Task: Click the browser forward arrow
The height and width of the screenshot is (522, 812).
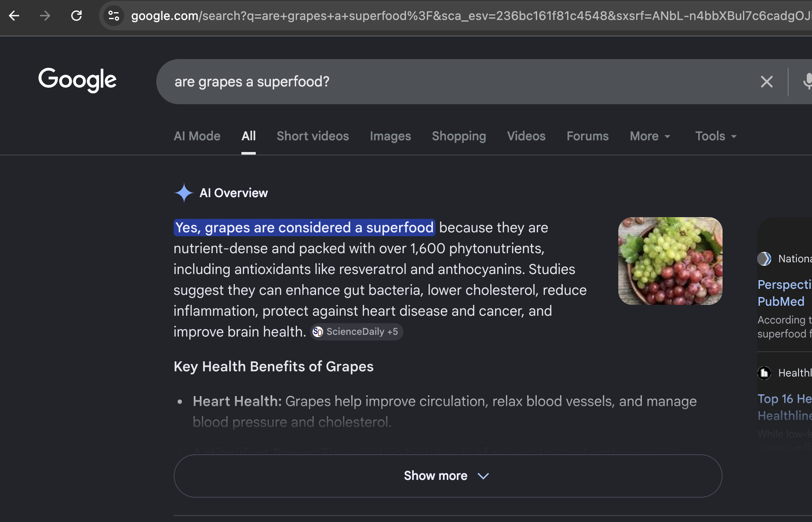Action: pyautogui.click(x=45, y=16)
